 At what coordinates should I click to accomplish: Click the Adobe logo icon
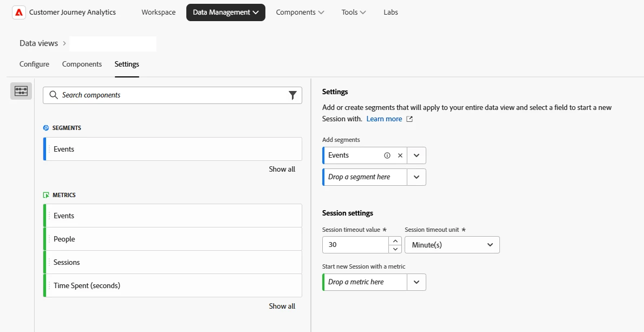[x=19, y=12]
